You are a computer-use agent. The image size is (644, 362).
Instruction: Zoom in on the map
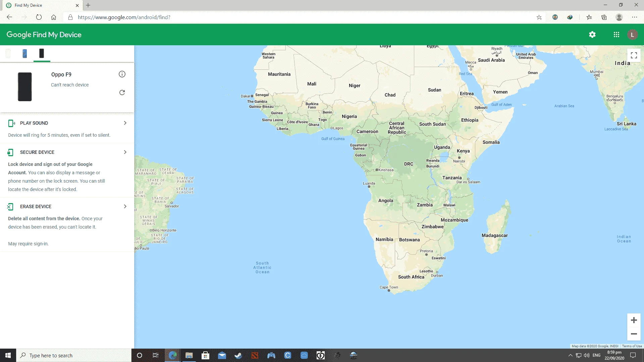pyautogui.click(x=634, y=320)
